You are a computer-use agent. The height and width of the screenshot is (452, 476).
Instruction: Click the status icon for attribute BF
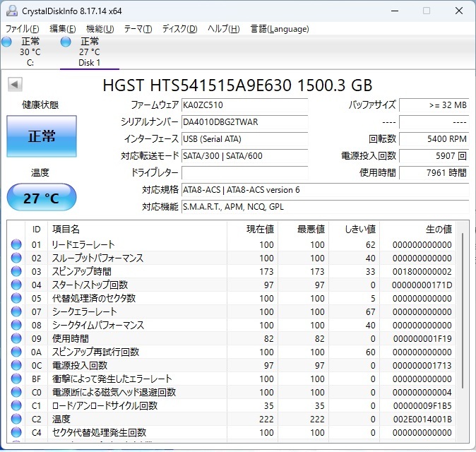[x=16, y=379]
